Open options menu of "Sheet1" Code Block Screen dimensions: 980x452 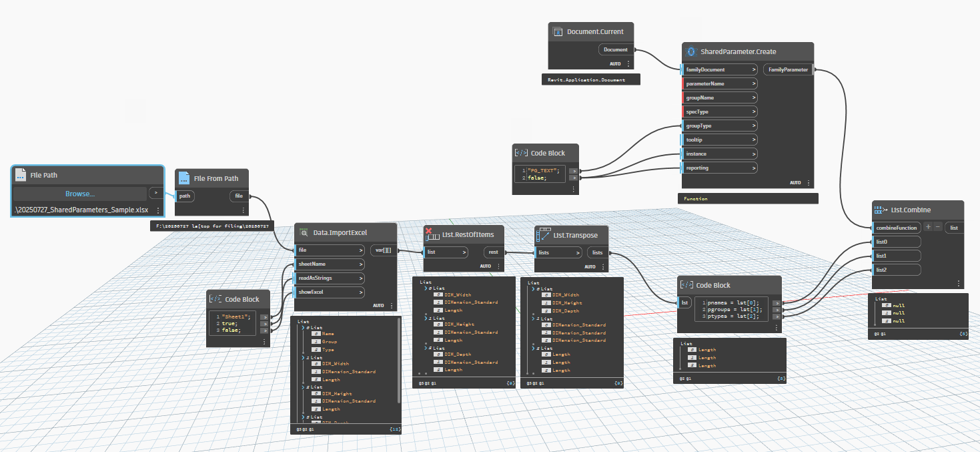click(264, 342)
